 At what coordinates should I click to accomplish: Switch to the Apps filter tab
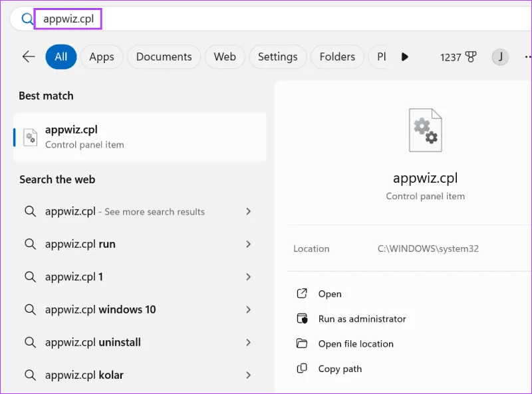[x=102, y=57]
